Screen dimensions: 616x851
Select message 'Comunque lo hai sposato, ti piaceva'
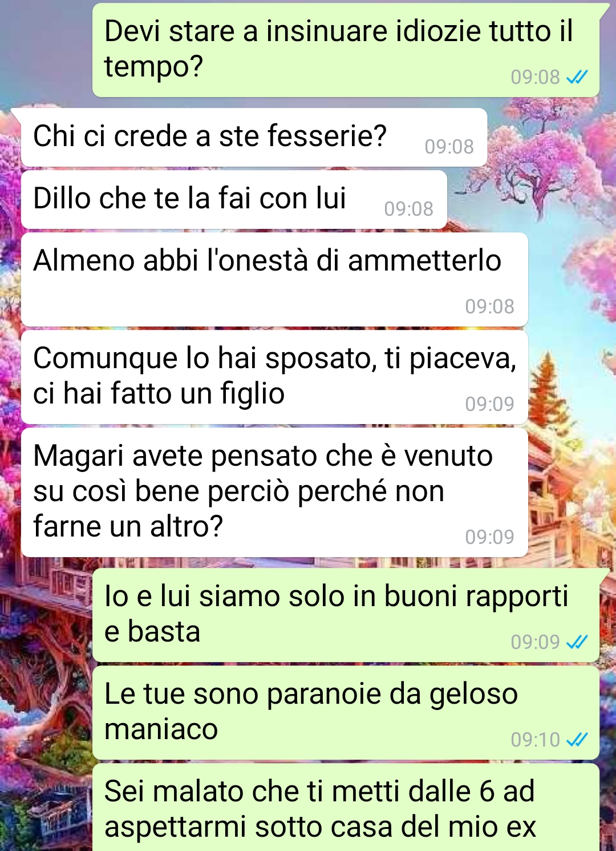274,377
